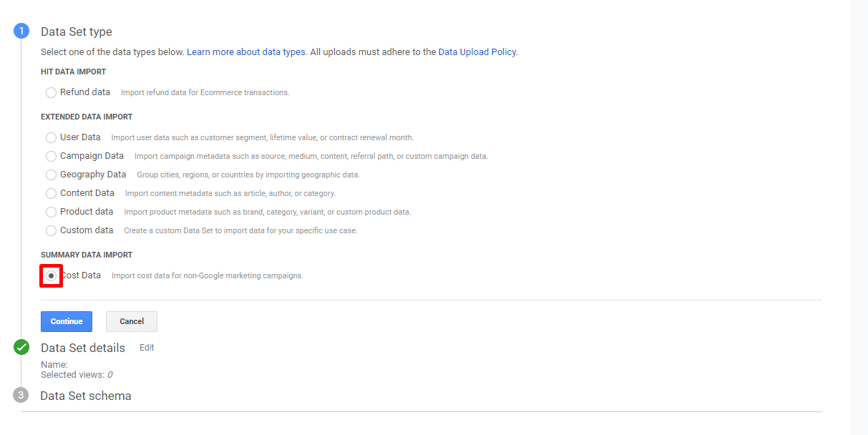Click the Data Set type step heading
Screen dimensions: 868x435
(x=77, y=31)
